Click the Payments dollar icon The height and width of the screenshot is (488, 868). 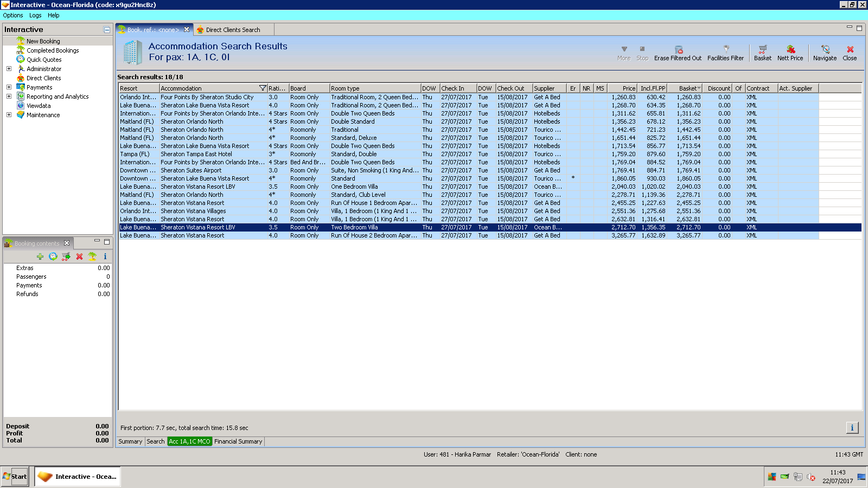tap(21, 87)
